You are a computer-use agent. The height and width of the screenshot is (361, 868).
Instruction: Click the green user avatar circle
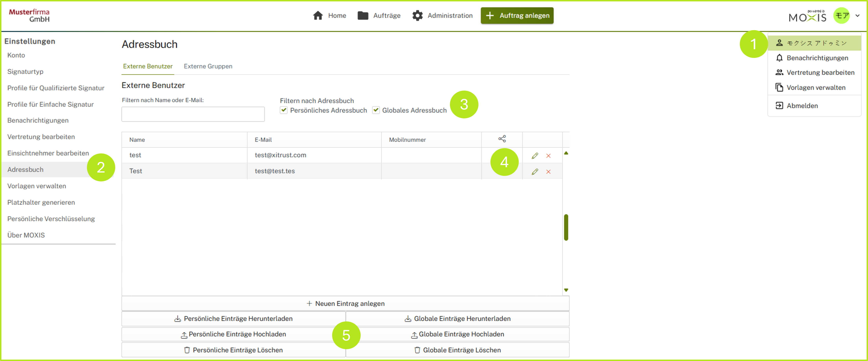(x=841, y=16)
